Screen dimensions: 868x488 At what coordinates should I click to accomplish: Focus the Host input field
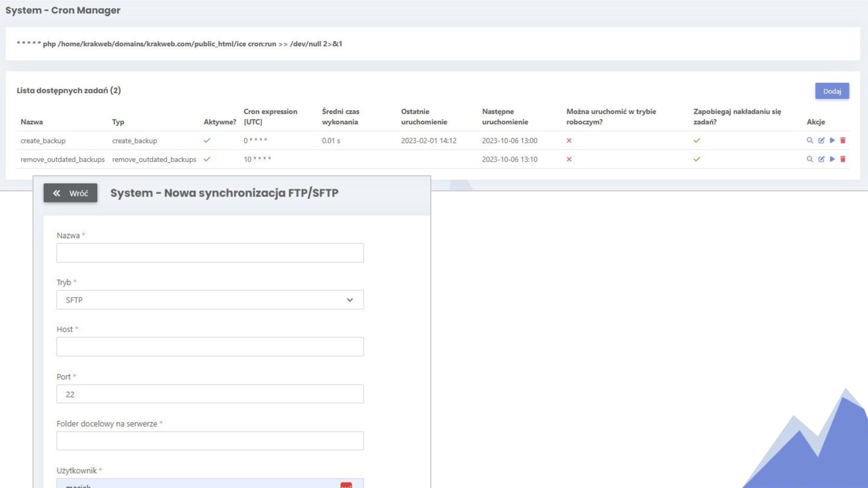(x=210, y=347)
